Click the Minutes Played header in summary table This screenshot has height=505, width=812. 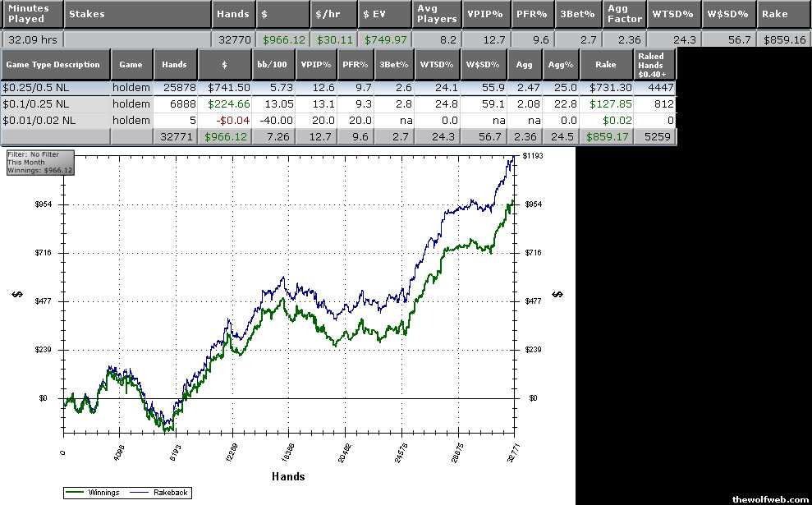pos(32,14)
